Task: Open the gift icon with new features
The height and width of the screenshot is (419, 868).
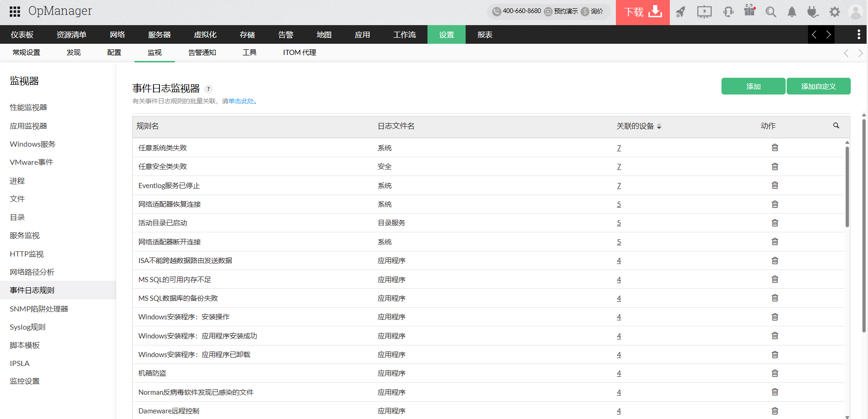Action: click(749, 12)
